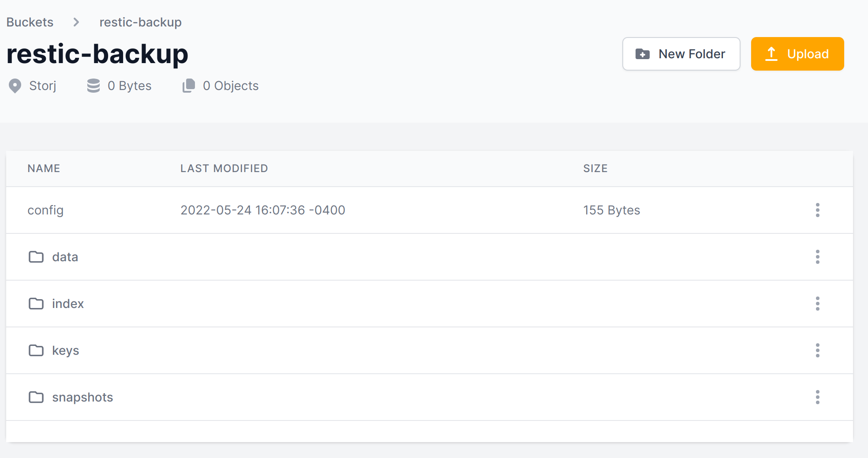The height and width of the screenshot is (458, 868).
Task: Sort by the LAST MODIFIED column header
Action: pyautogui.click(x=224, y=169)
